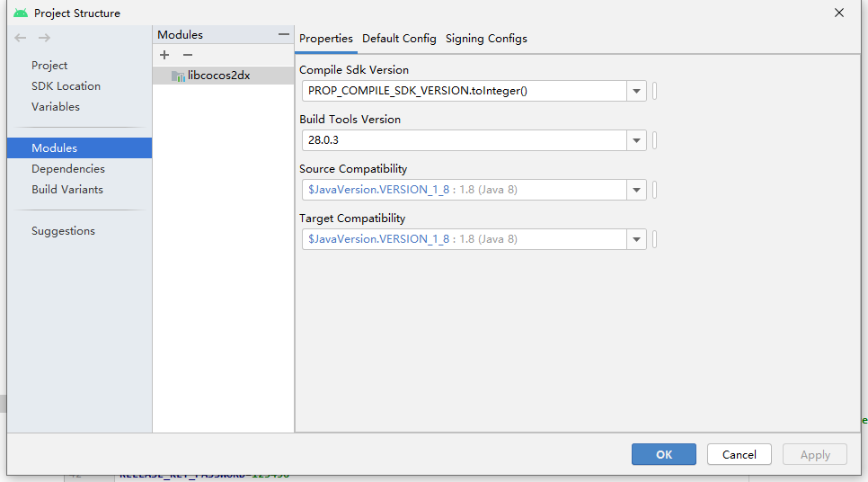Open the Source Compatibility dropdown arrow
The height and width of the screenshot is (482, 868).
pos(637,190)
